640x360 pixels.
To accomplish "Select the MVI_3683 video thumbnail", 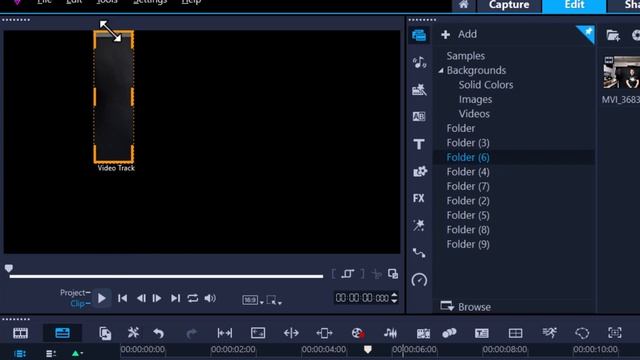I will 621,73.
